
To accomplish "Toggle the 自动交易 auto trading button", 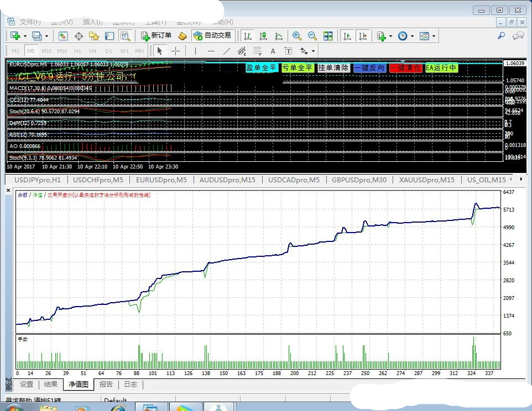I will (x=212, y=35).
